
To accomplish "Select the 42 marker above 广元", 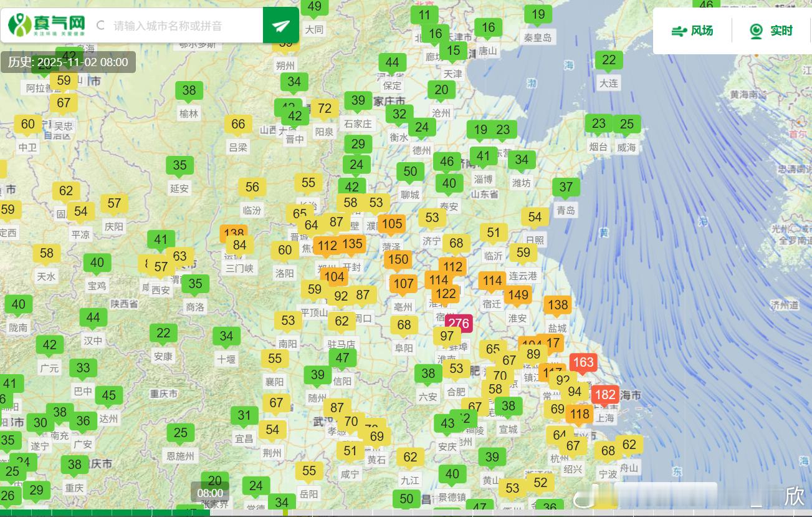I will pyautogui.click(x=49, y=345).
